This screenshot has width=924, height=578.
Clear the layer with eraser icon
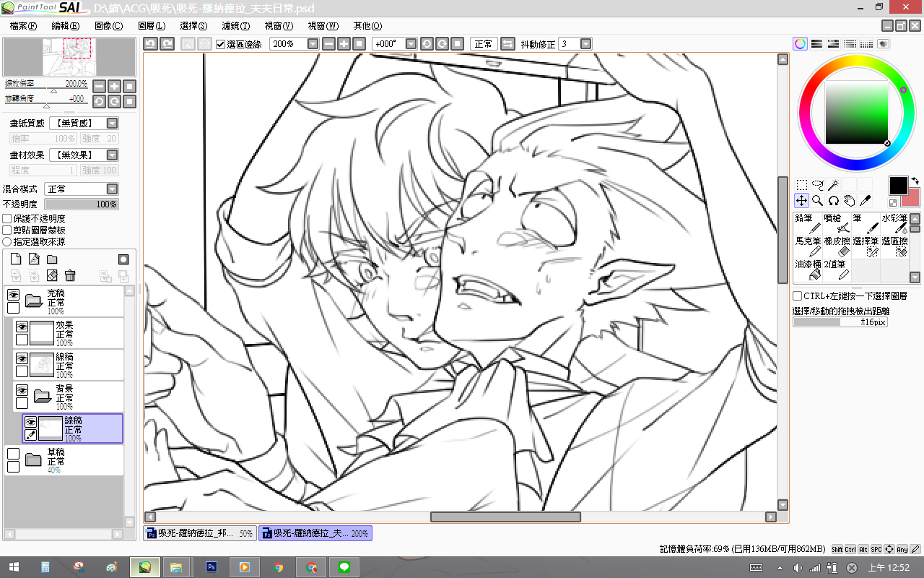[x=52, y=275]
